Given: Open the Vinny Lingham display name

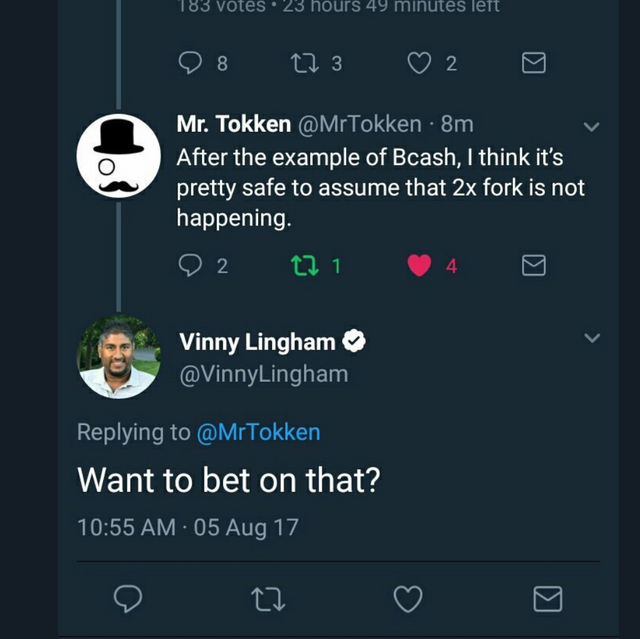Looking at the screenshot, I should pyautogui.click(x=257, y=342).
